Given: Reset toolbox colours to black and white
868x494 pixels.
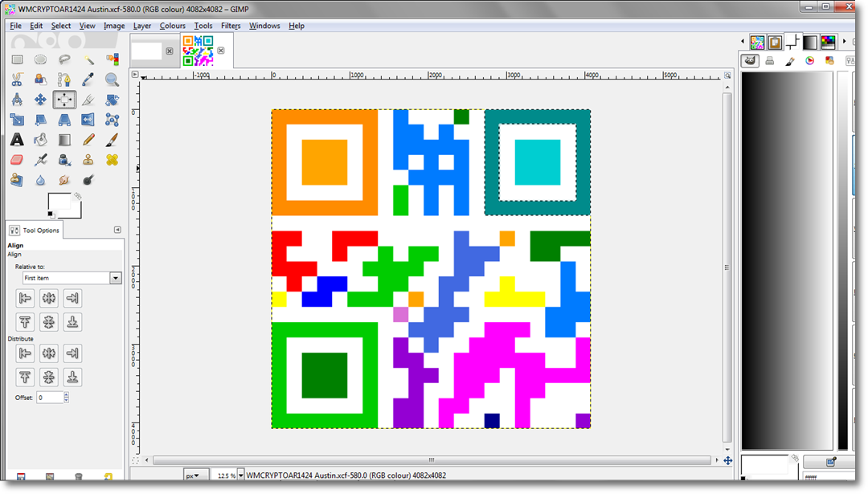Looking at the screenshot, I should 51,214.
